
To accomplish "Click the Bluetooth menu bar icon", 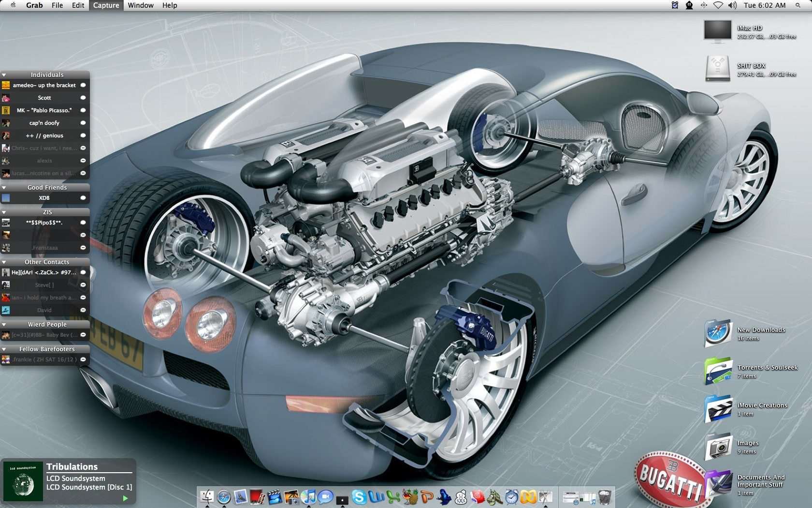I will [704, 5].
